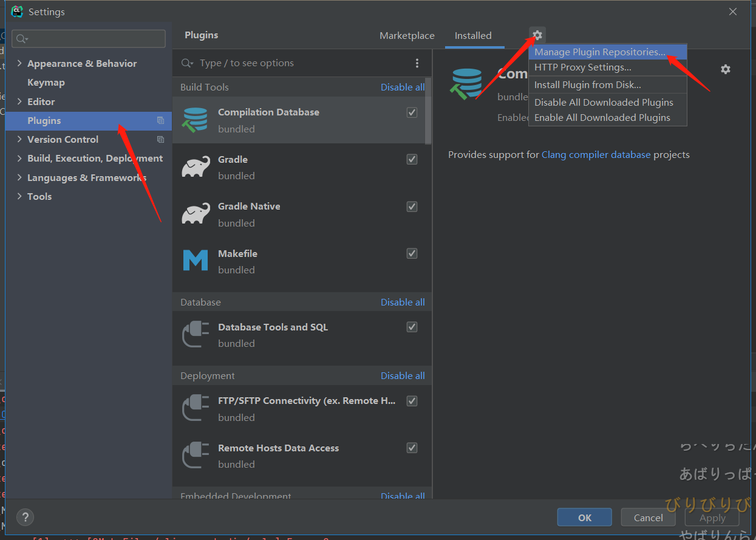
Task: Uncheck the Makefile plugin checkbox
Action: [412, 253]
